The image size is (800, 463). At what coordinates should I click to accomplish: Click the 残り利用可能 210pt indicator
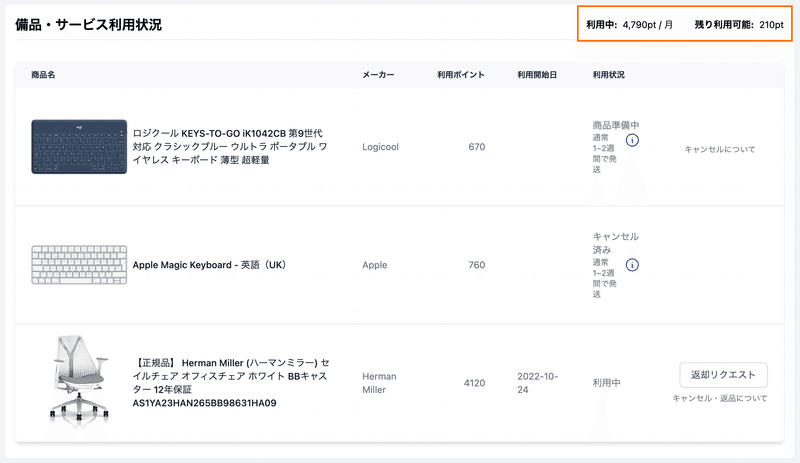click(x=739, y=25)
